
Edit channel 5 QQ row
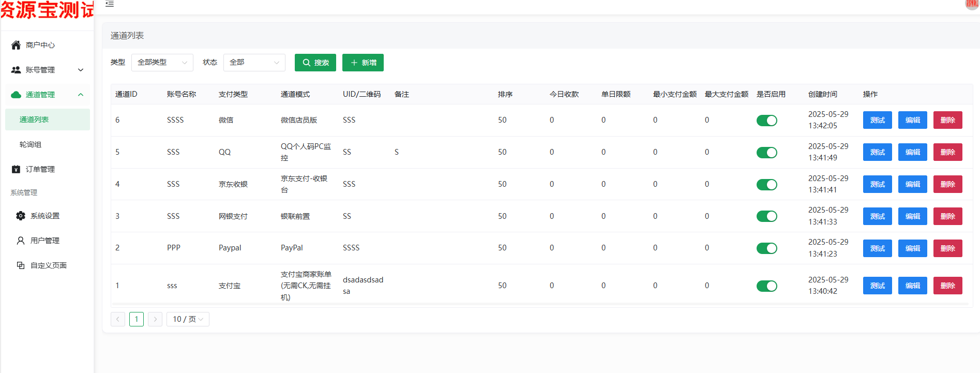click(913, 152)
